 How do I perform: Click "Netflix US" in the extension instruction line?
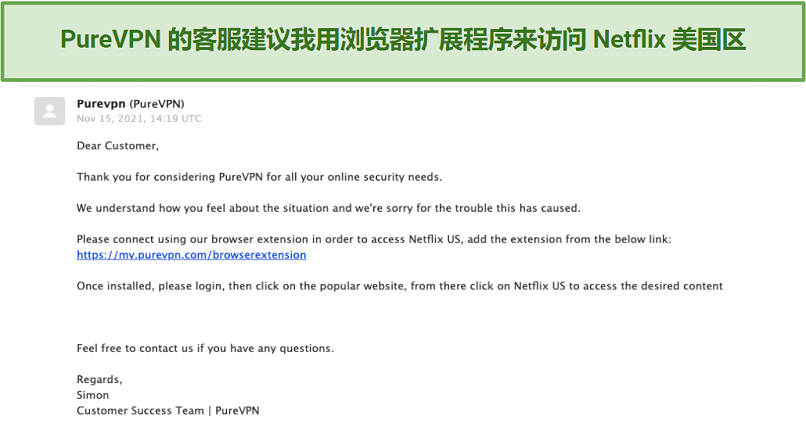435,239
